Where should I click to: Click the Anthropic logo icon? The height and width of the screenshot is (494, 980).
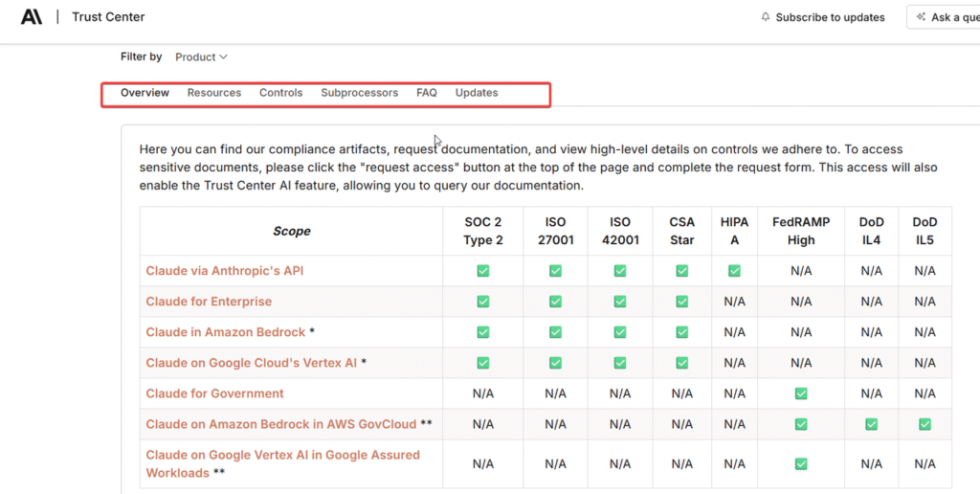tap(32, 16)
